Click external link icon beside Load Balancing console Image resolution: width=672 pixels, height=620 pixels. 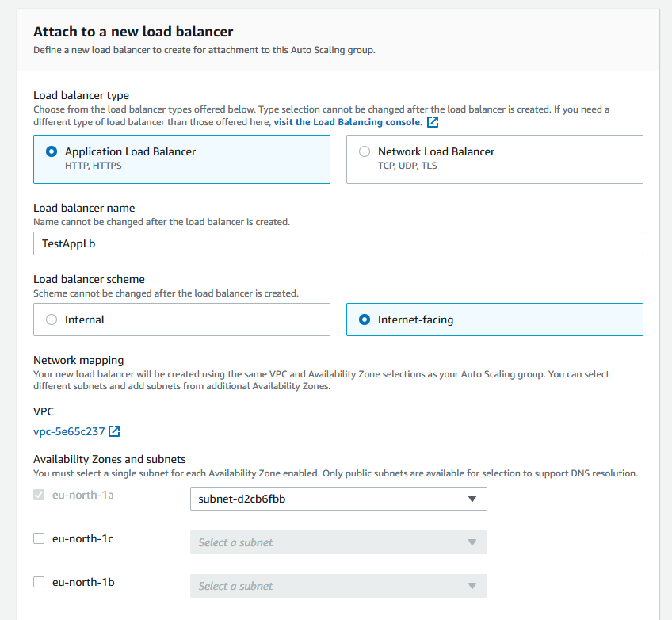pos(433,122)
